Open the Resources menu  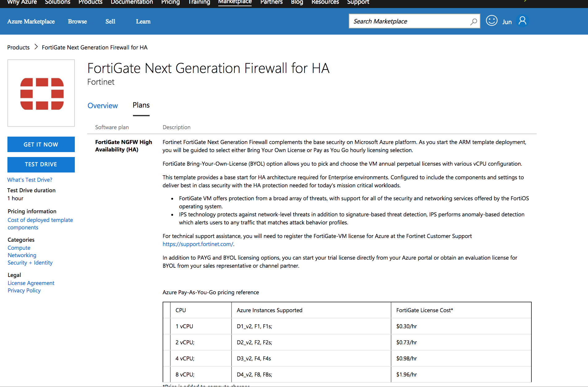(x=325, y=2)
